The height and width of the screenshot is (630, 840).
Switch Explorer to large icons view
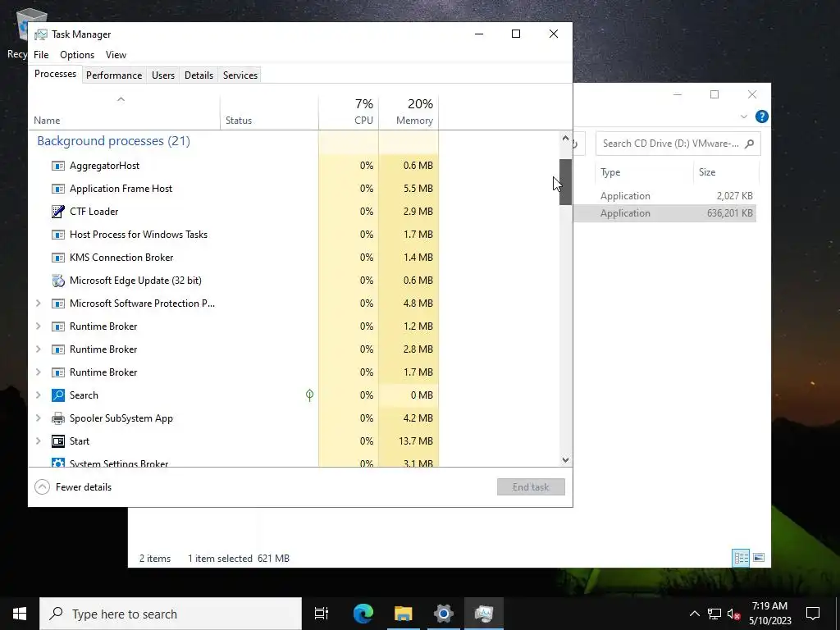pos(759,558)
